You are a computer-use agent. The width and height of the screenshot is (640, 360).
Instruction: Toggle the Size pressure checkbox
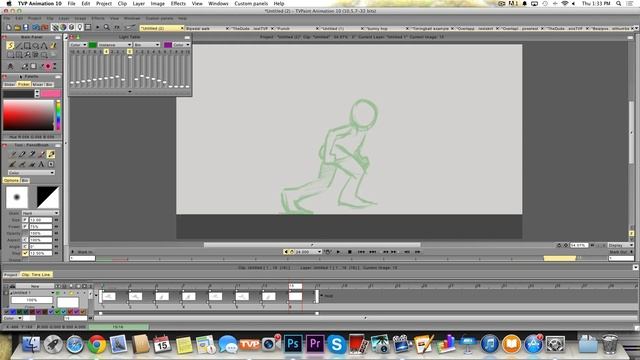(25, 220)
